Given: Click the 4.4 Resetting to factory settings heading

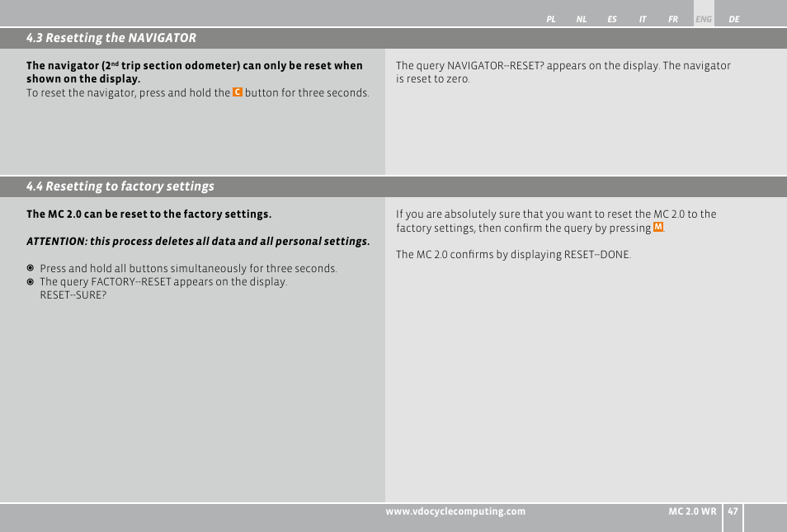Looking at the screenshot, I should [120, 186].
